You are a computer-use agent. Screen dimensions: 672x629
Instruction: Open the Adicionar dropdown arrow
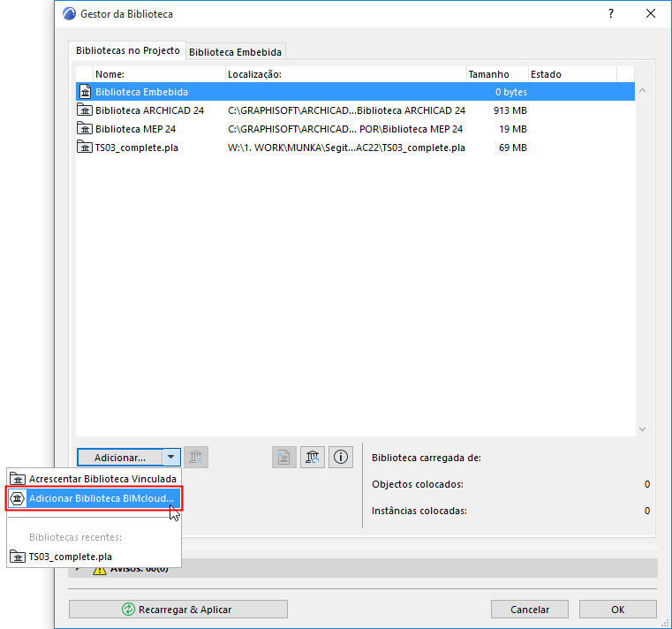[x=171, y=457]
